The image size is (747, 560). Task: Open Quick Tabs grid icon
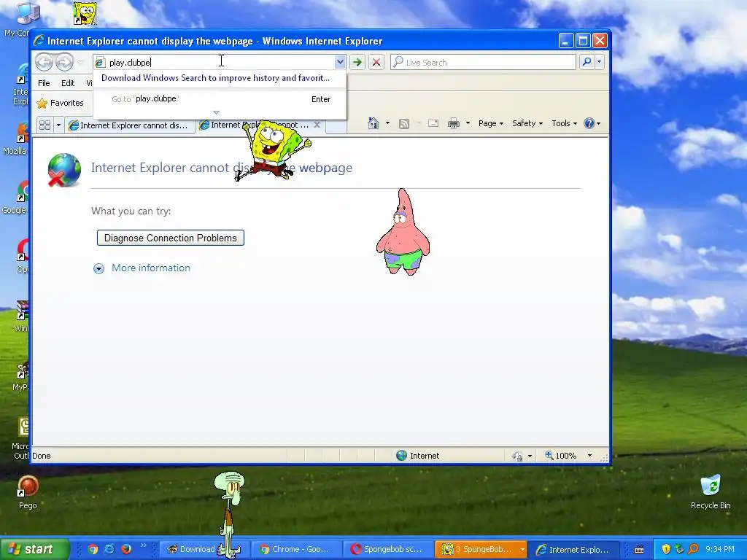44,125
